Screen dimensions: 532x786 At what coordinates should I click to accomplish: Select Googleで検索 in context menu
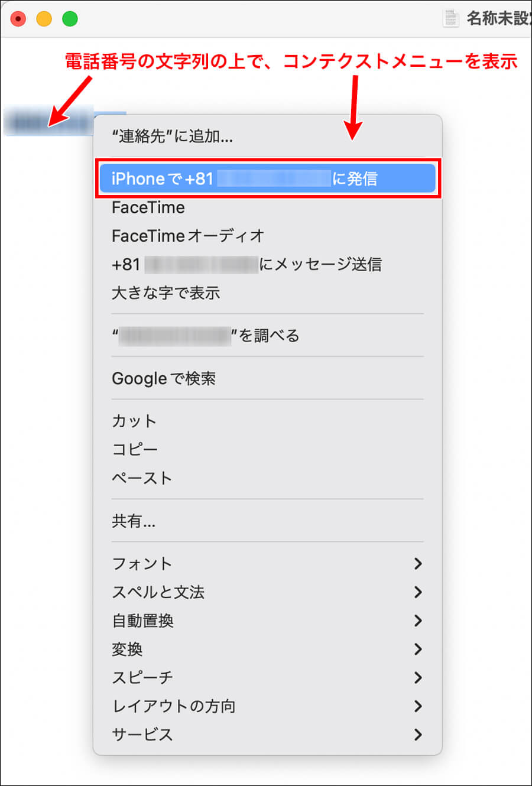point(164,378)
